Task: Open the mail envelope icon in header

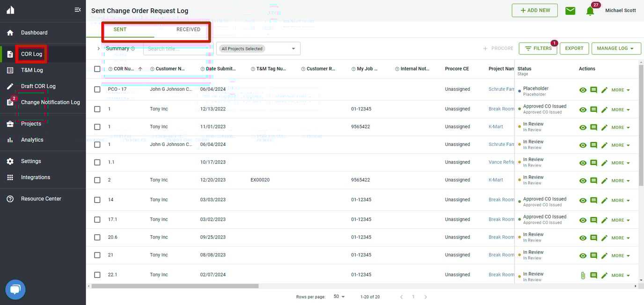Action: pyautogui.click(x=570, y=11)
